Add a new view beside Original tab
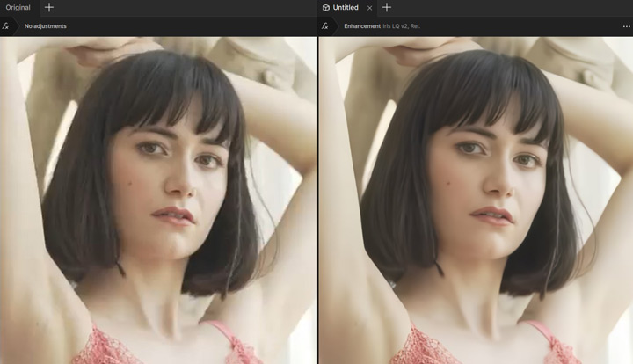 pyautogui.click(x=49, y=7)
